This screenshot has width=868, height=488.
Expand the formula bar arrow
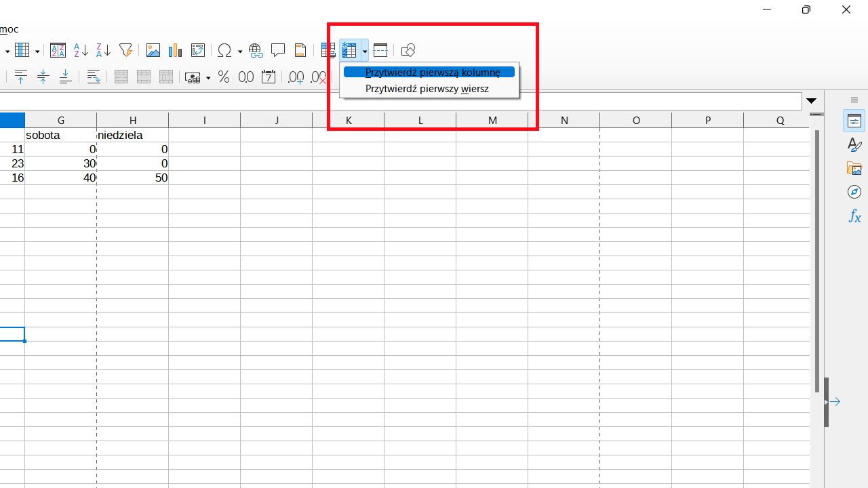(812, 101)
